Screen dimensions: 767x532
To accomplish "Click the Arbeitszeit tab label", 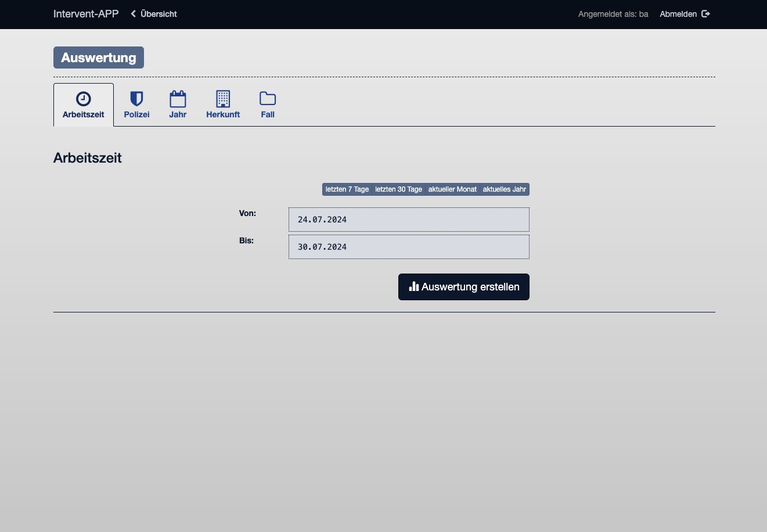I will 84,114.
